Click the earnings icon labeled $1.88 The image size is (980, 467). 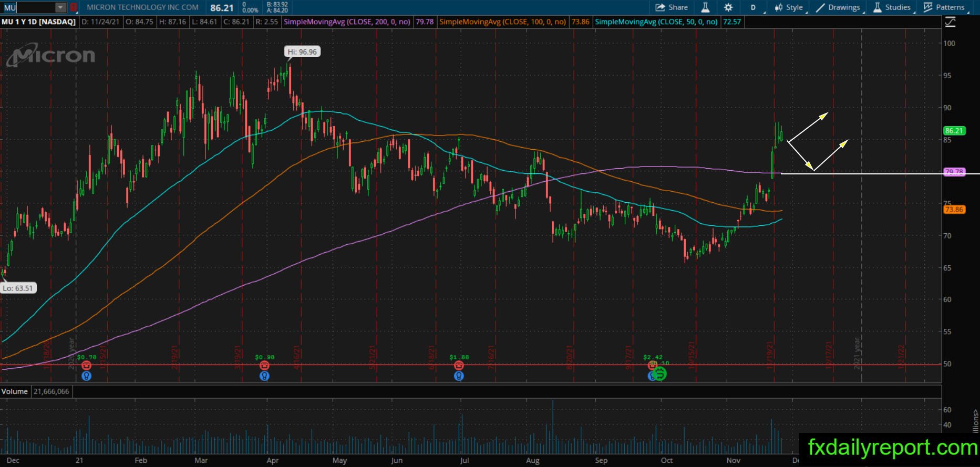pos(459,366)
